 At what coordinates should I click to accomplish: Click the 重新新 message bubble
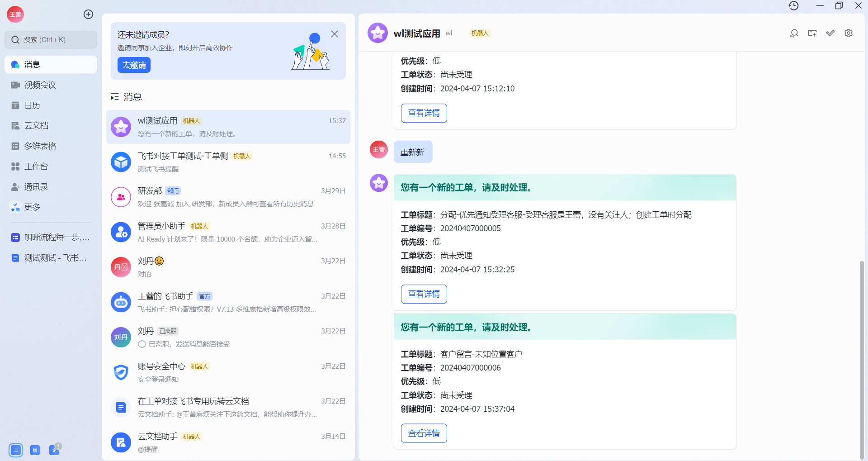413,152
